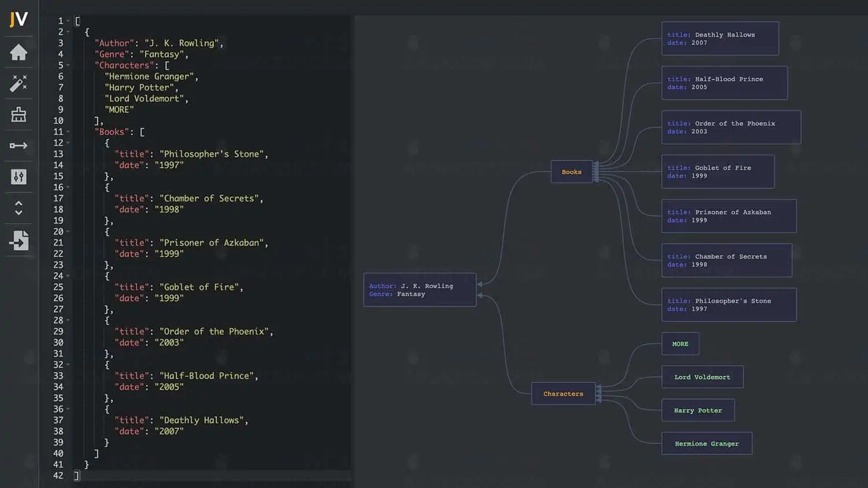Click the J. K. Rowling root node

click(x=420, y=290)
